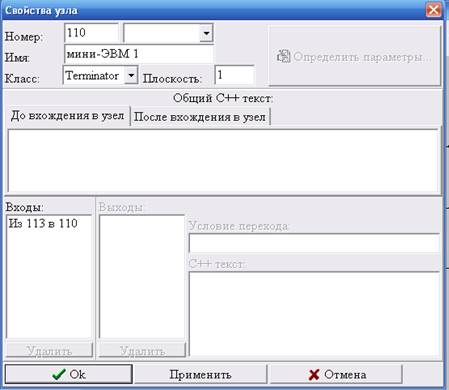
Task: Switch to the До вхождения в узел tab
Action: point(68,116)
